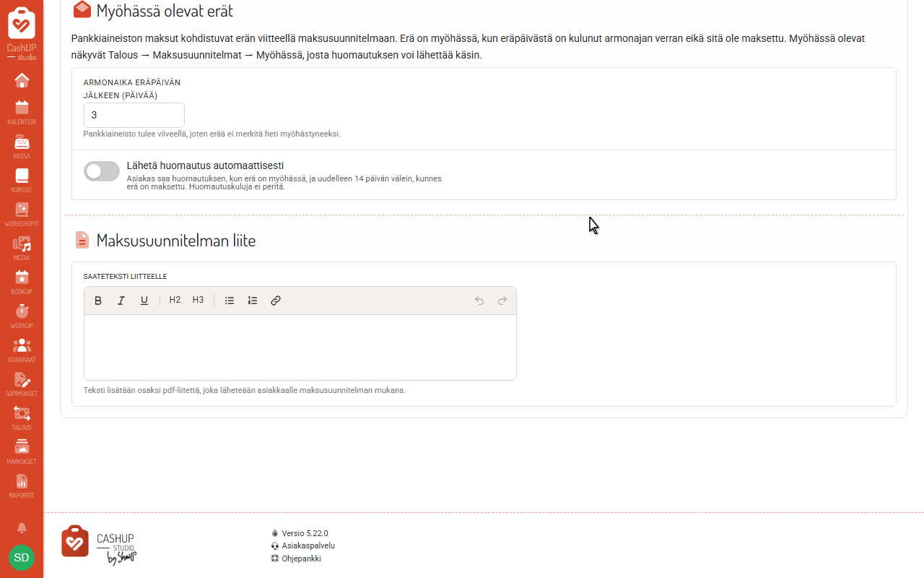This screenshot has width=924, height=578.
Task: Click the CashUP studio logo at top
Action: click(22, 33)
